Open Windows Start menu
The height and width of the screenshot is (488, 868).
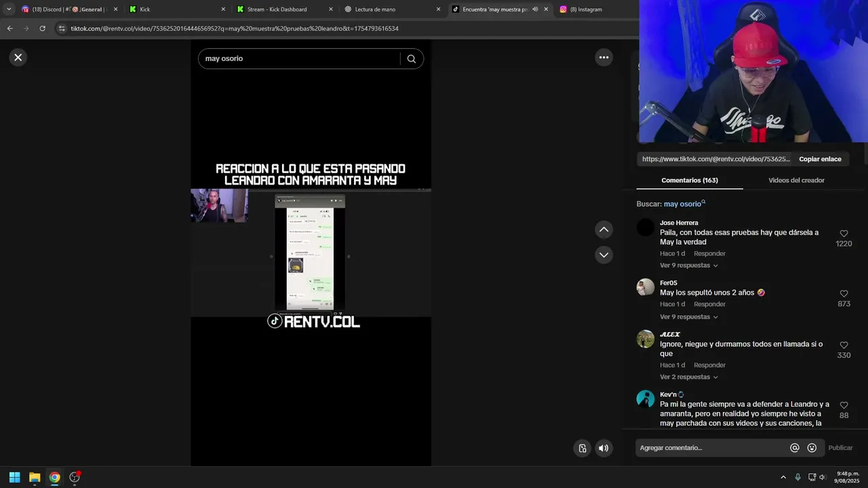pos(14,477)
